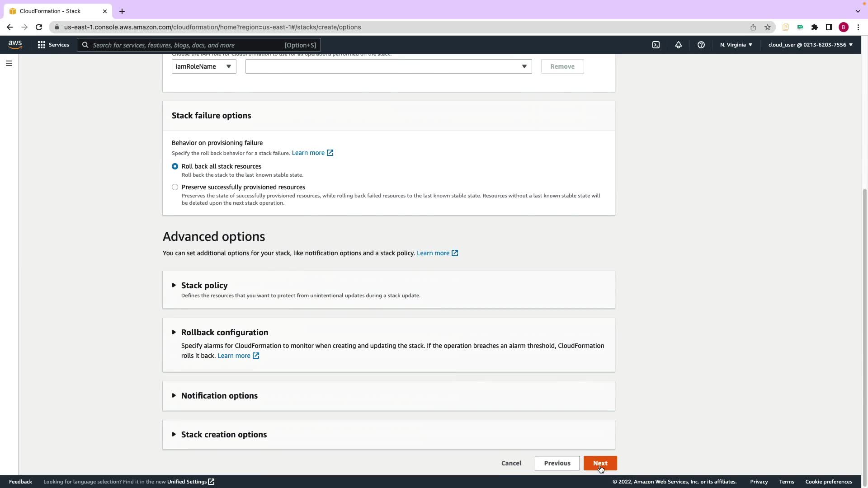
Task: Select Roll back all stack resources
Action: pos(175,166)
